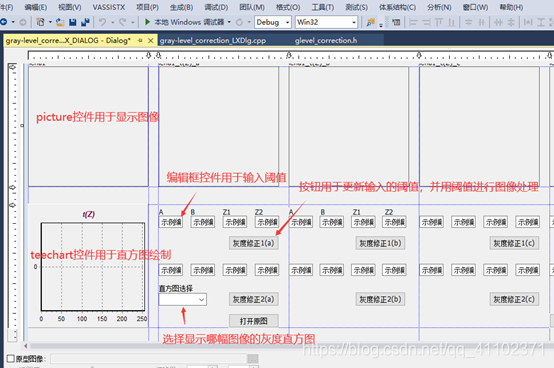Click the browse button beside 原型图像 field
554x368 pixels.
click(x=253, y=359)
